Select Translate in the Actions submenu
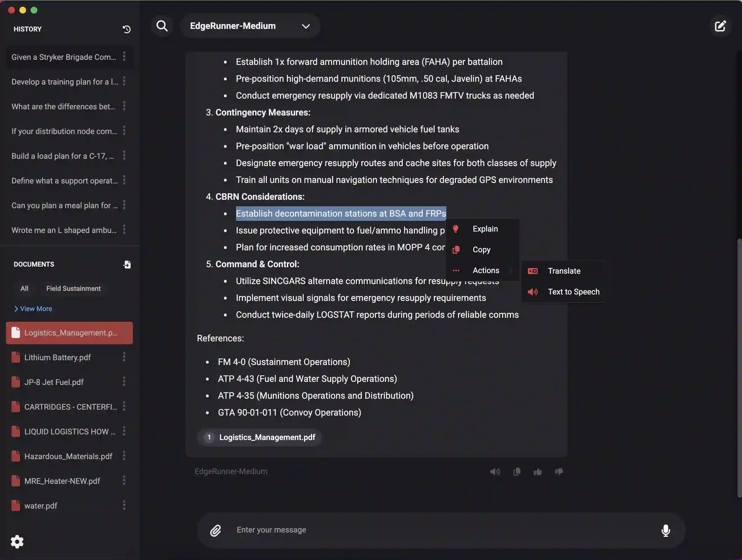The width and height of the screenshot is (742, 560). [564, 271]
